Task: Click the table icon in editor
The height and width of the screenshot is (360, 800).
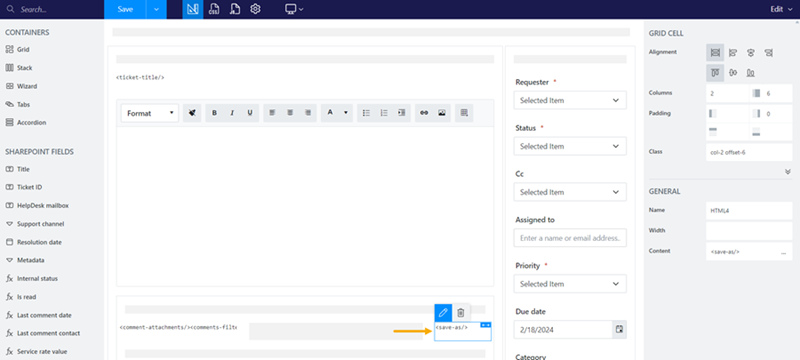Action: [464, 113]
